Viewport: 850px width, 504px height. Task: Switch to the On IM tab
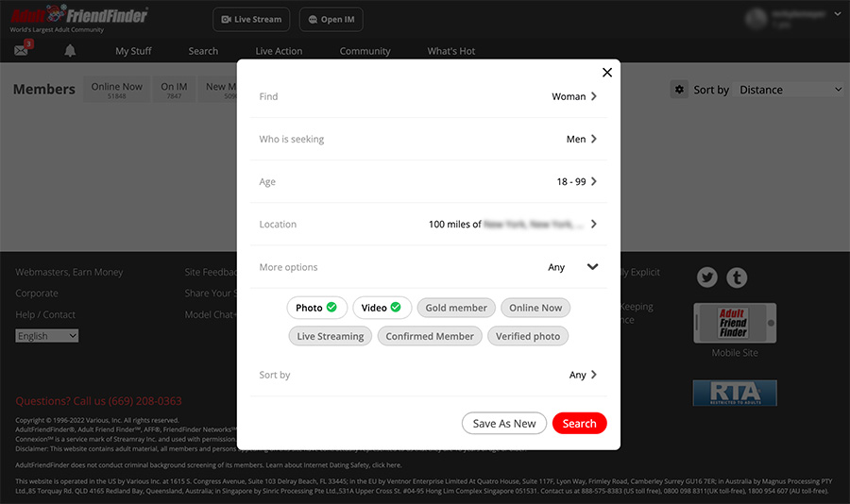174,90
